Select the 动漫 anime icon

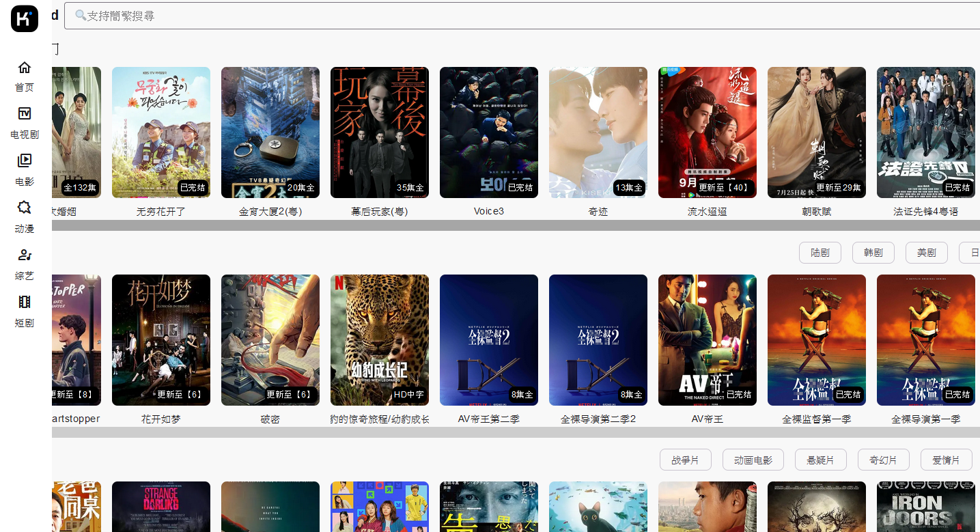point(25,208)
